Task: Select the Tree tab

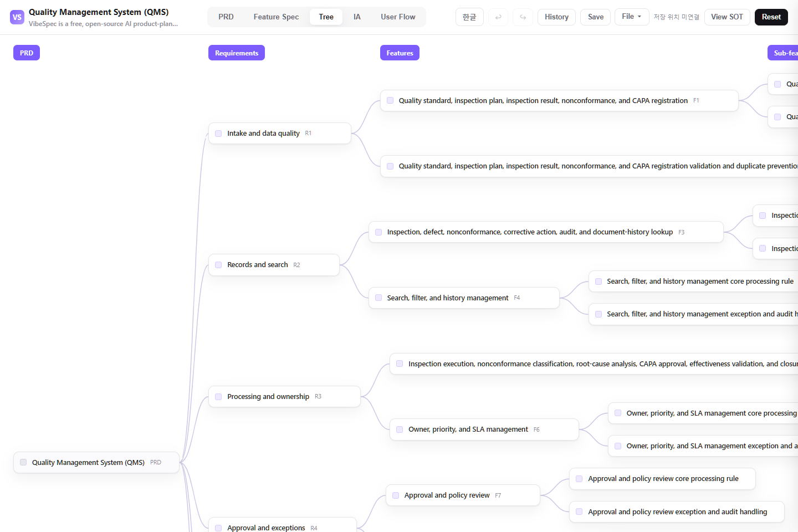Action: (326, 17)
